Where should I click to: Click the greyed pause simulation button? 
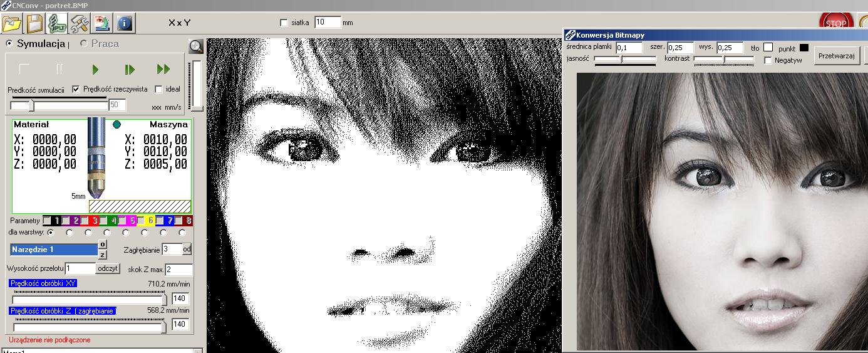tap(60, 68)
